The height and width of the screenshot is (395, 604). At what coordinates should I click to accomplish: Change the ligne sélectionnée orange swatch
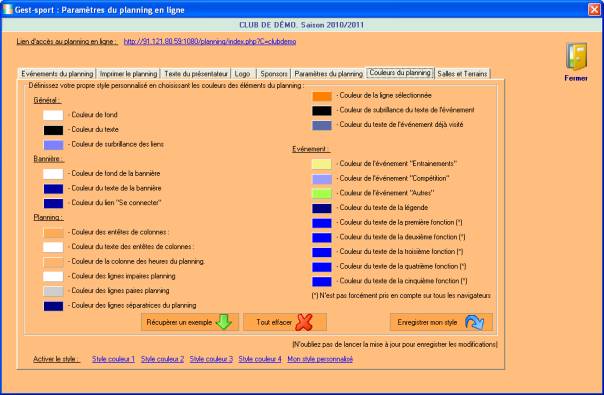pos(322,96)
